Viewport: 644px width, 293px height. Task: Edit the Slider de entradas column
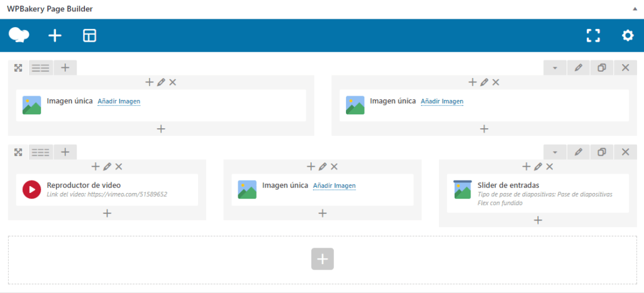click(x=538, y=167)
